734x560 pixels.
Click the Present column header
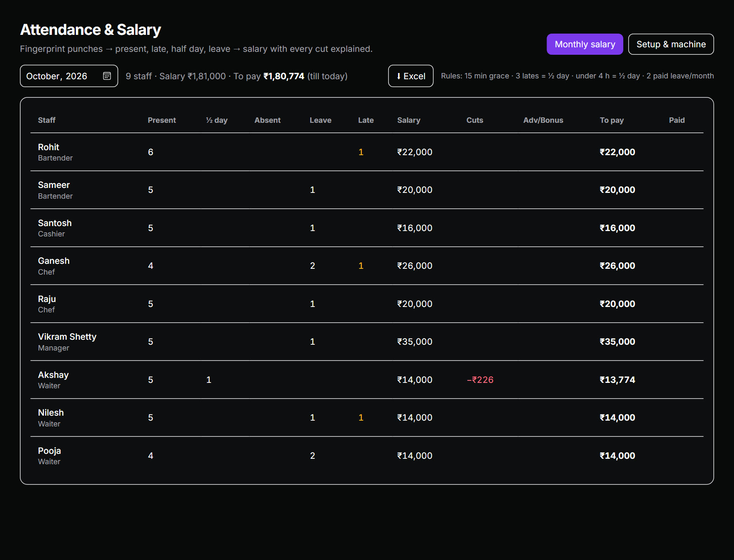[162, 120]
